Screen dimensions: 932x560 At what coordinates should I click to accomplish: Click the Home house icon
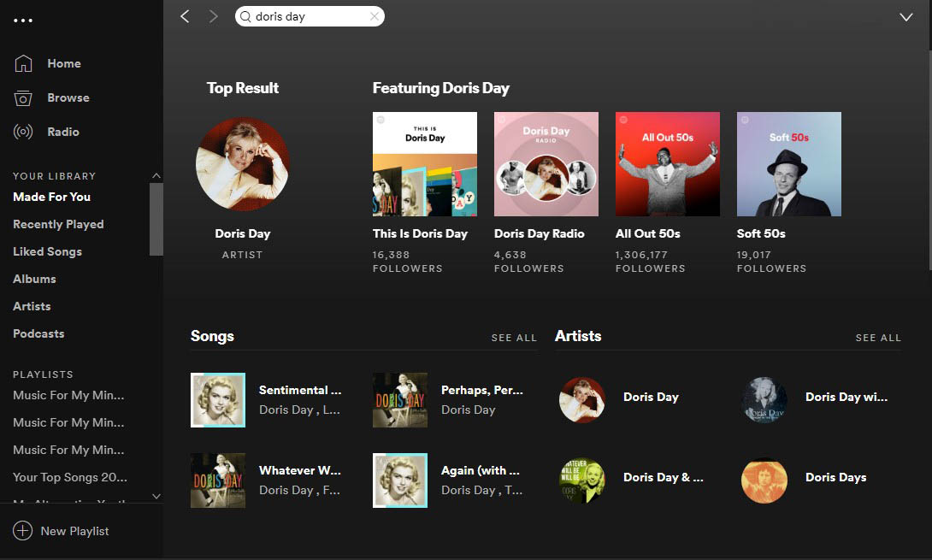pos(23,63)
